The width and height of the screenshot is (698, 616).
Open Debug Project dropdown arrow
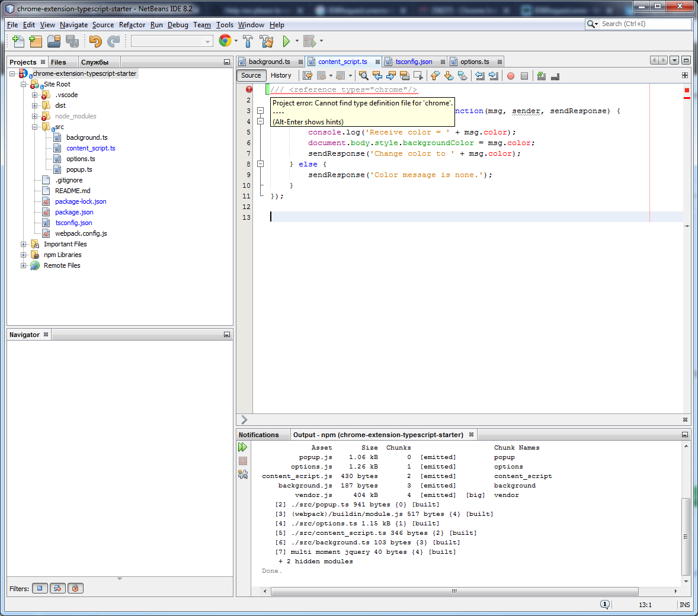(321, 41)
